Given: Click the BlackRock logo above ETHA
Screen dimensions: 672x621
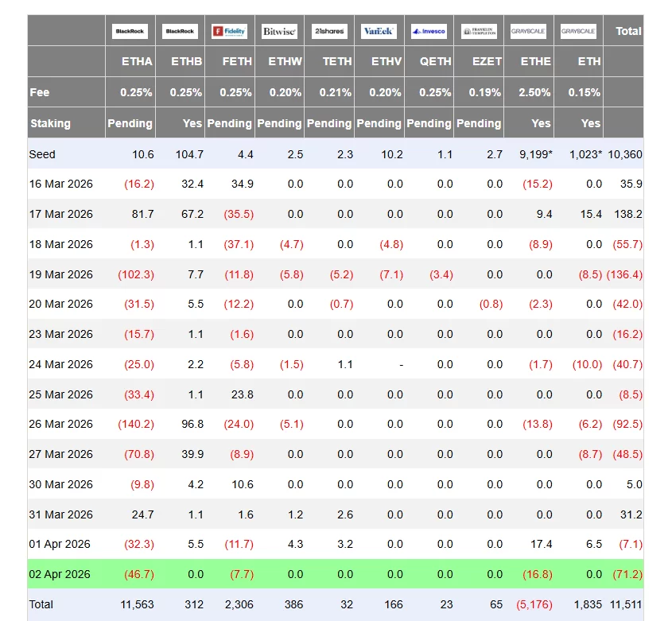Looking at the screenshot, I should (130, 31).
